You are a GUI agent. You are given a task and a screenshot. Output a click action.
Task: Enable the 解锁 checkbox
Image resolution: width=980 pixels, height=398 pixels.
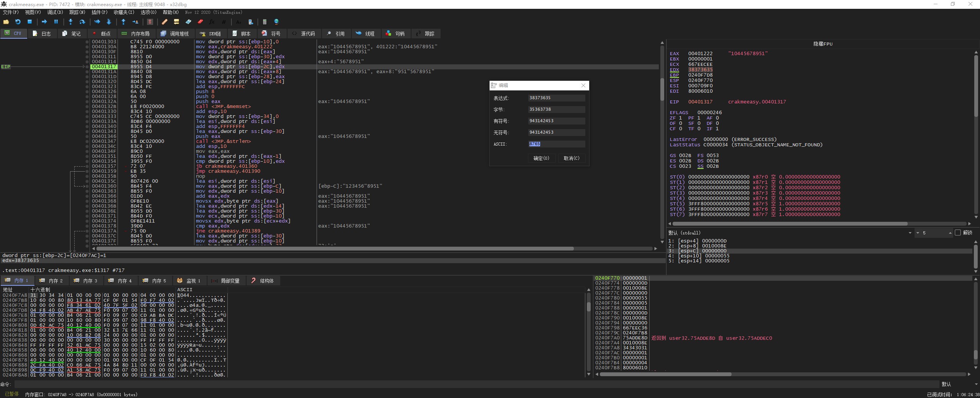click(958, 233)
